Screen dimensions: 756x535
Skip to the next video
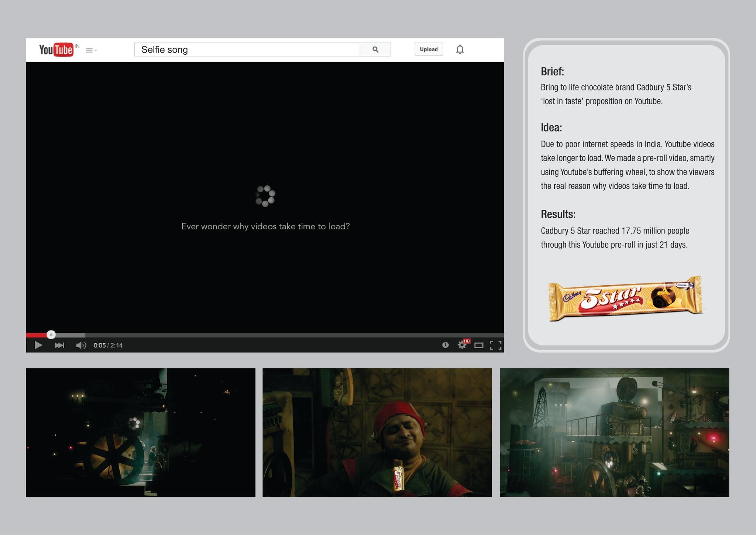click(59, 345)
